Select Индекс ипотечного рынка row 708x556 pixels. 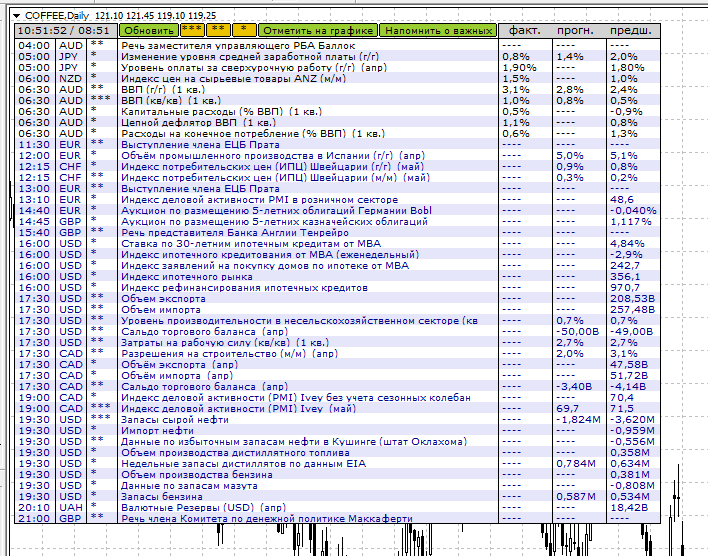337,276
